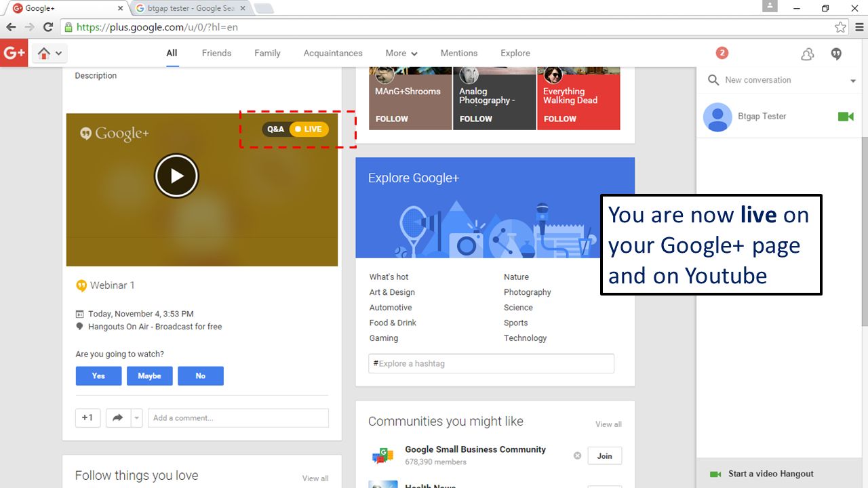
Task: Expand the Hangouts options dropdown arrow
Action: [853, 81]
